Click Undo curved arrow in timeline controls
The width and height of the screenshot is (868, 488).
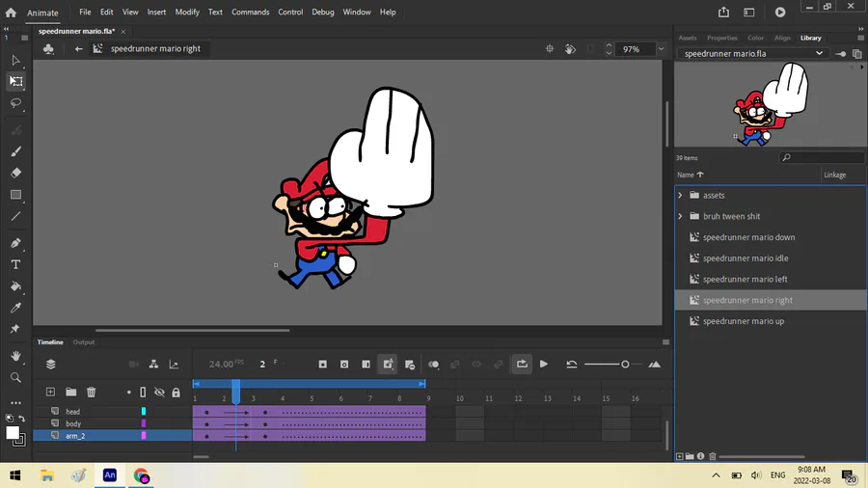click(x=572, y=364)
